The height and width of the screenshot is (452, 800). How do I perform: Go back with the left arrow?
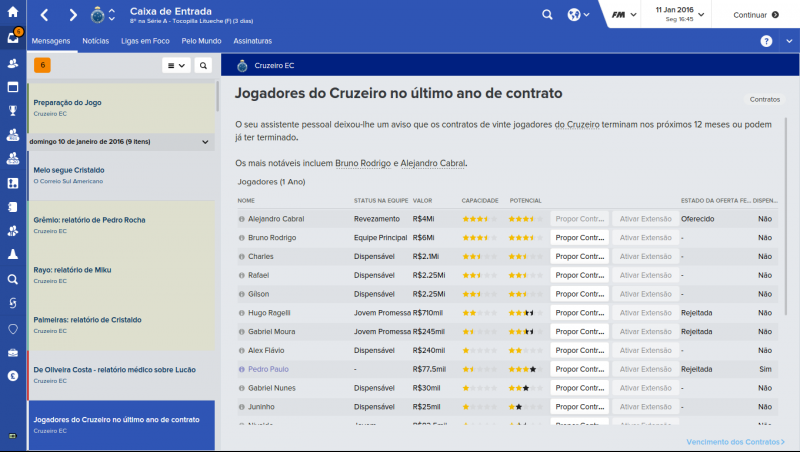click(45, 15)
